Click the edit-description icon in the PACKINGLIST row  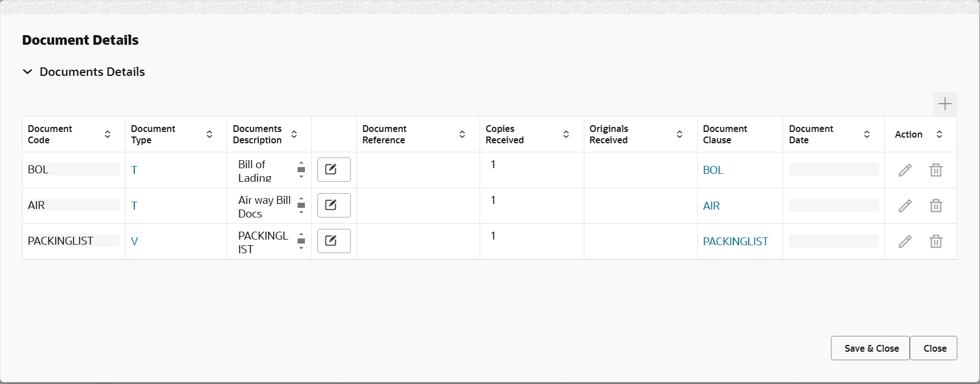(333, 241)
